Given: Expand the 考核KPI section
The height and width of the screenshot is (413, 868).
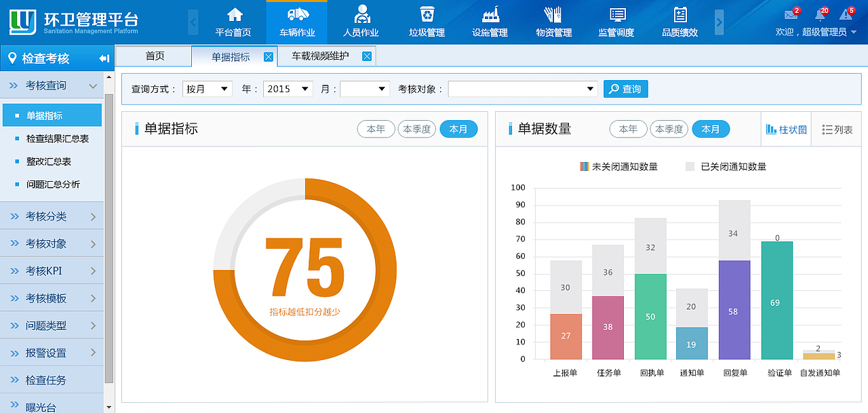Looking at the screenshot, I should [52, 271].
